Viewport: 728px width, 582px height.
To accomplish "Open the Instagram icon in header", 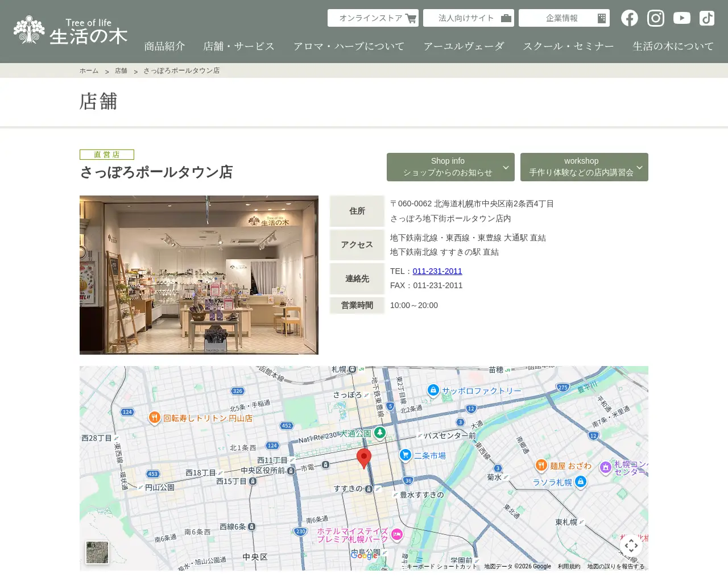I will pos(656,18).
